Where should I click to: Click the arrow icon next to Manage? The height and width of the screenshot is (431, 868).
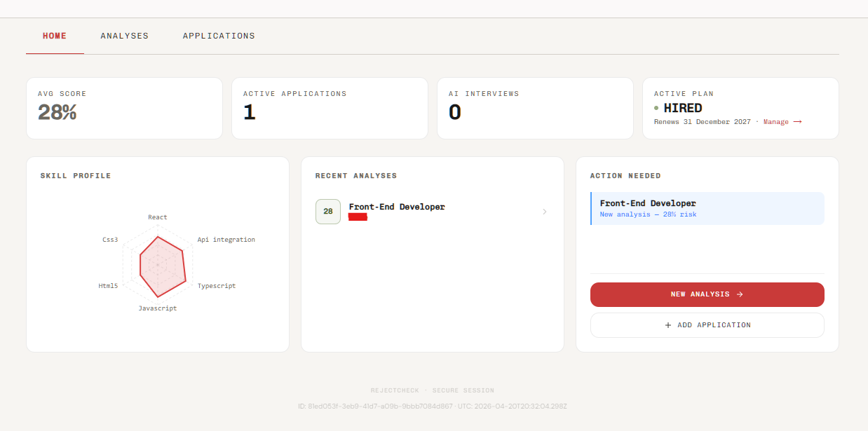(798, 121)
